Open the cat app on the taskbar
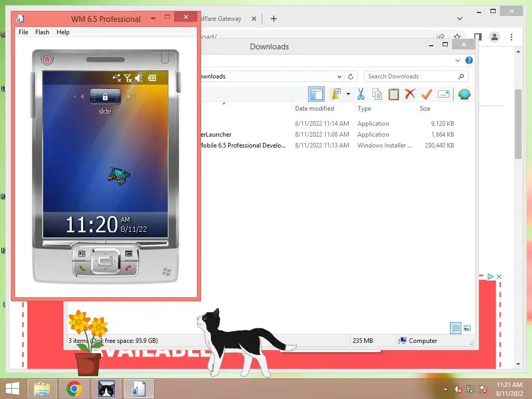The width and height of the screenshot is (532, 399). [x=107, y=389]
